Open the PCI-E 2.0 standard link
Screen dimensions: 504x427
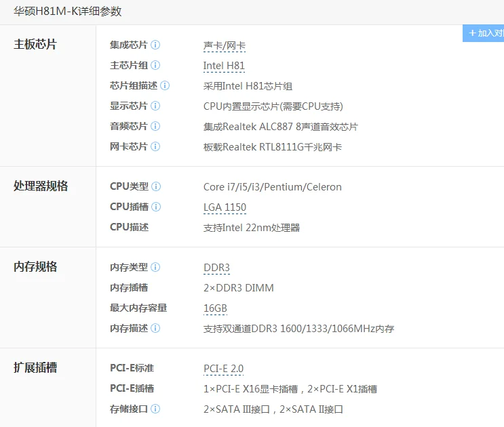click(223, 369)
